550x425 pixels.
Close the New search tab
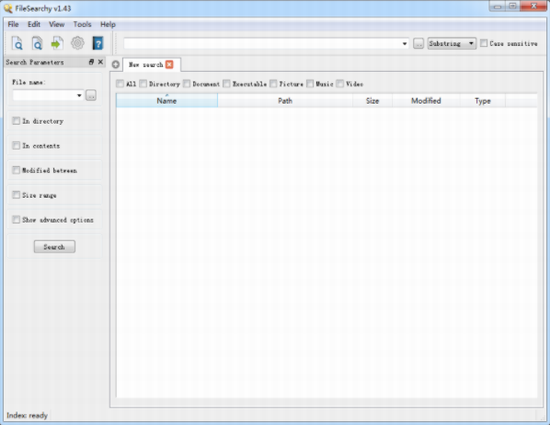169,64
